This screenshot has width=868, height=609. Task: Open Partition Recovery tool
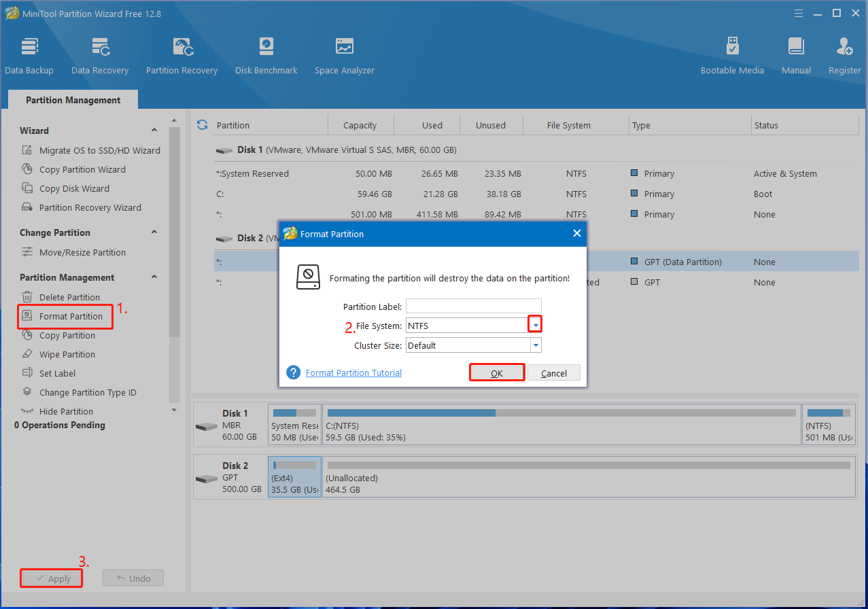tap(181, 56)
